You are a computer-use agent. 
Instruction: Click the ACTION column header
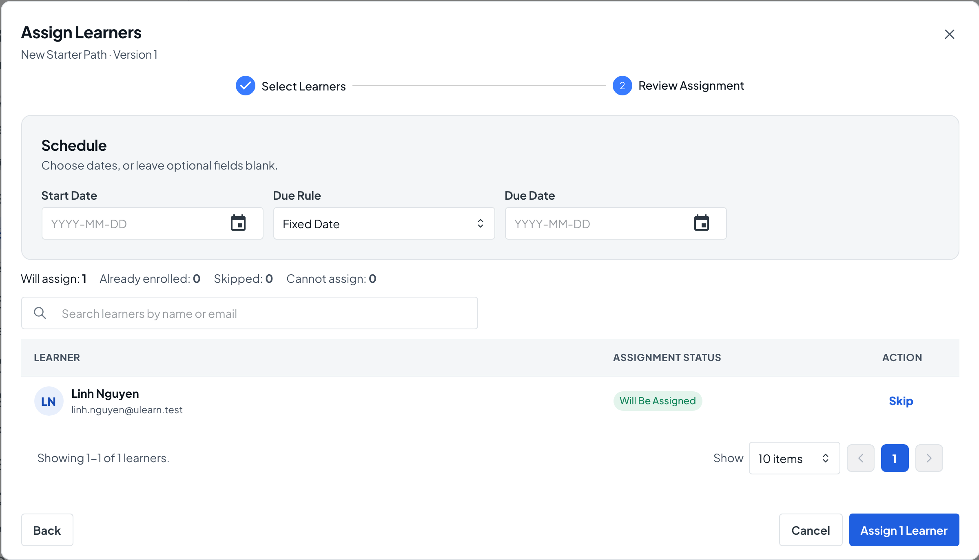tap(902, 357)
